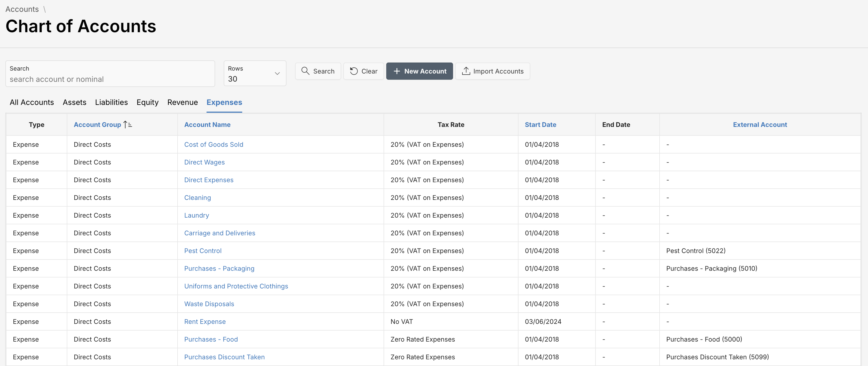Sort by Account Name column header
Screen dimensions: 868x366
207,125
